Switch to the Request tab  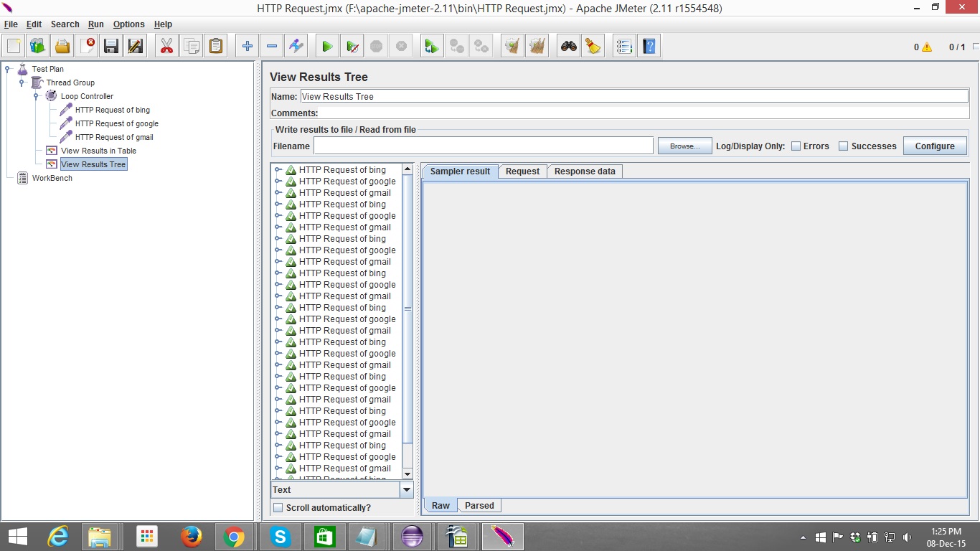(x=522, y=171)
